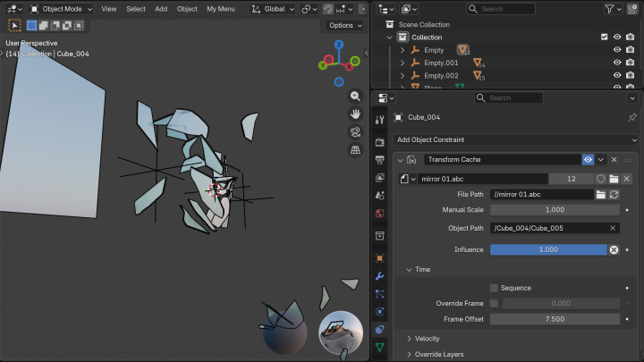Browse for file path folder icon
644x362 pixels.
point(601,194)
